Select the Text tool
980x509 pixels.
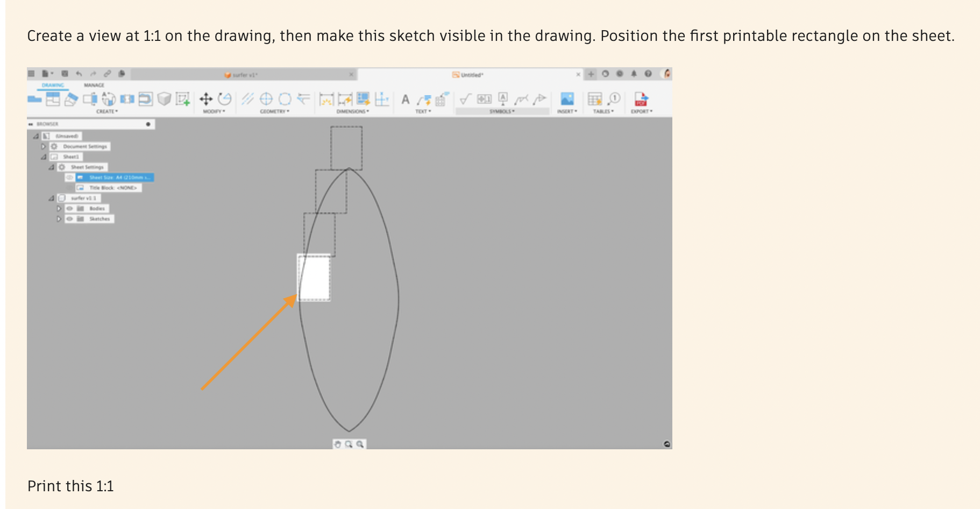click(404, 100)
